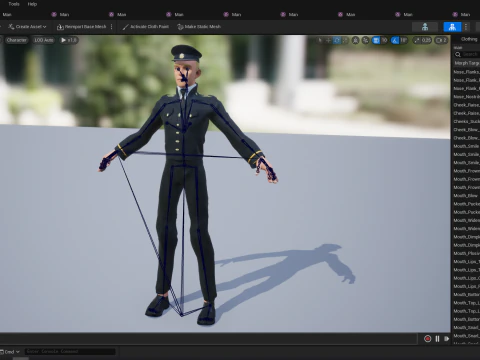Select the Morph Targets panel tab

coord(466,63)
